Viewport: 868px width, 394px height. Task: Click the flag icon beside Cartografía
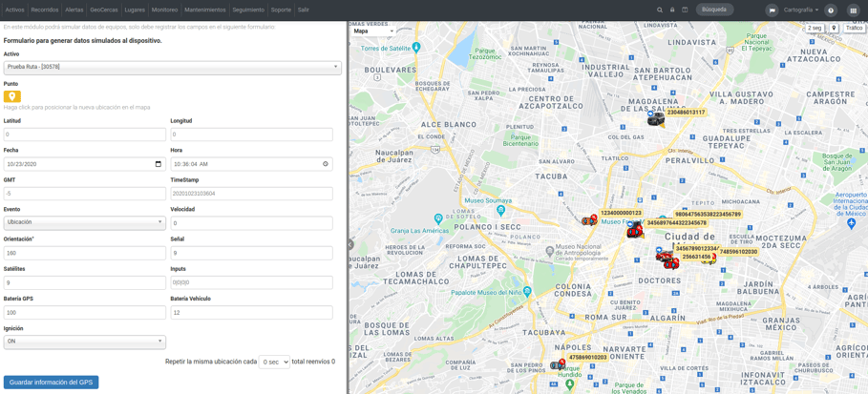pyautogui.click(x=772, y=10)
